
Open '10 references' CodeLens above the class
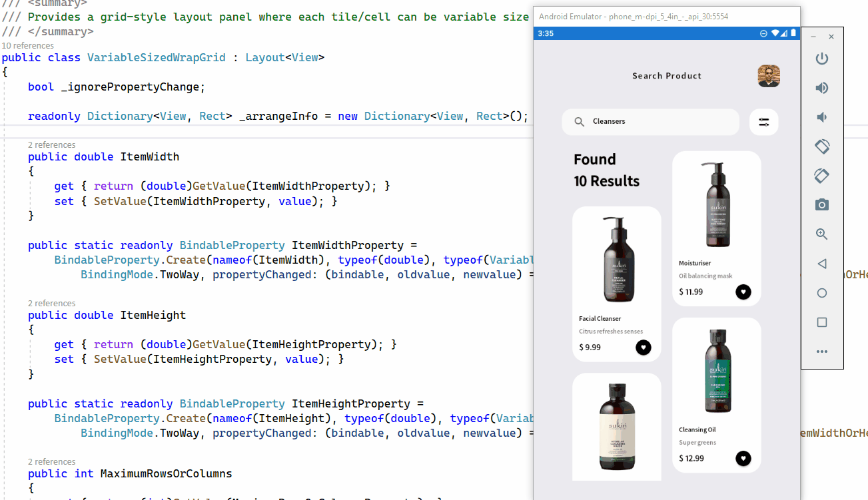click(28, 45)
